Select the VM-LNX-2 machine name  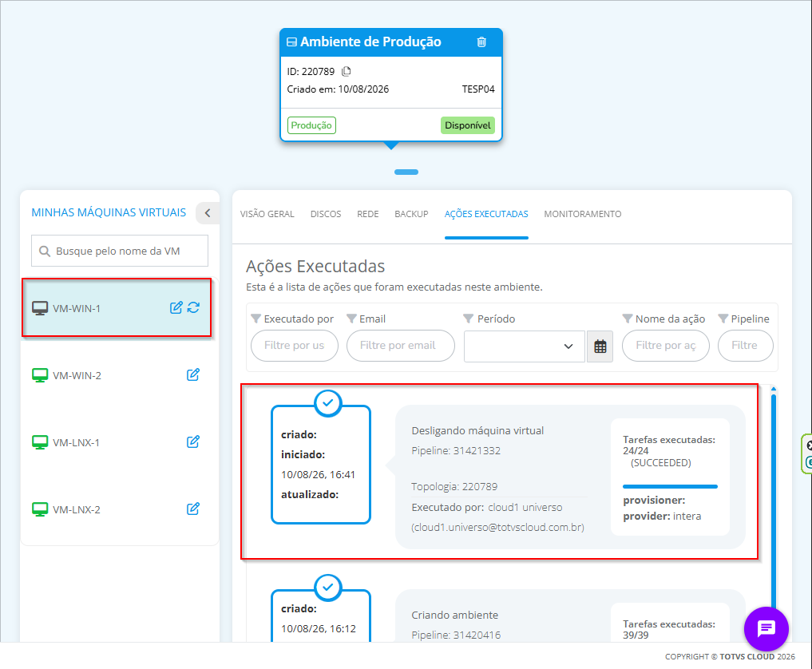[x=77, y=509]
